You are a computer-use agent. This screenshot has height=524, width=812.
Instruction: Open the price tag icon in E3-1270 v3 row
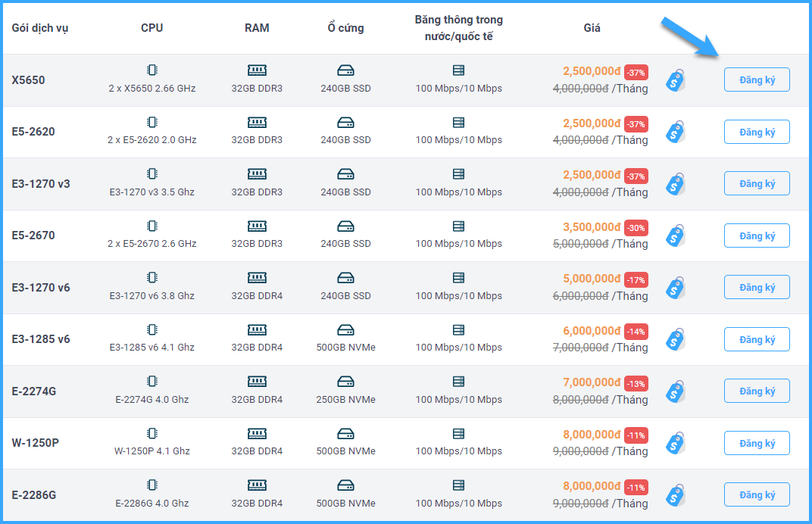click(x=676, y=184)
